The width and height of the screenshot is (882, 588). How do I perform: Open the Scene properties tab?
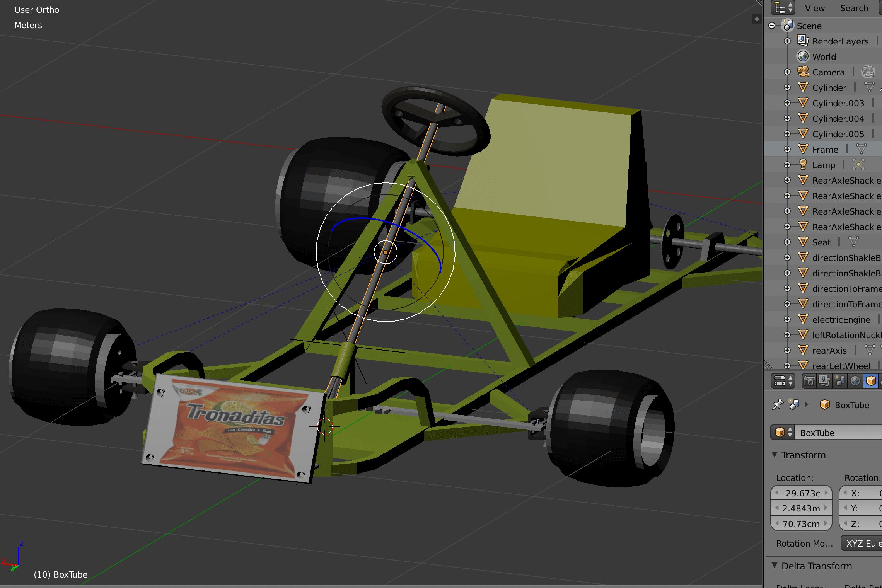click(x=840, y=381)
